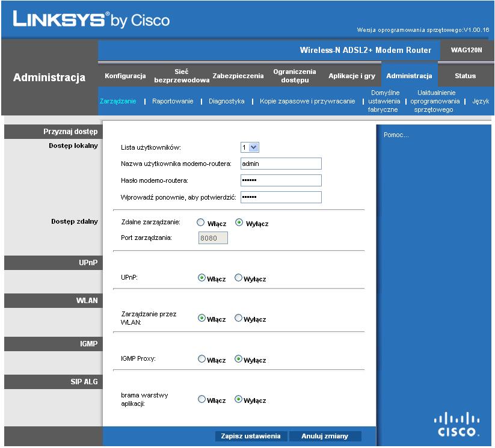Go to Kopie zapasowe i przywracanie
Image resolution: width=495 pixels, height=448 pixels.
307,101
